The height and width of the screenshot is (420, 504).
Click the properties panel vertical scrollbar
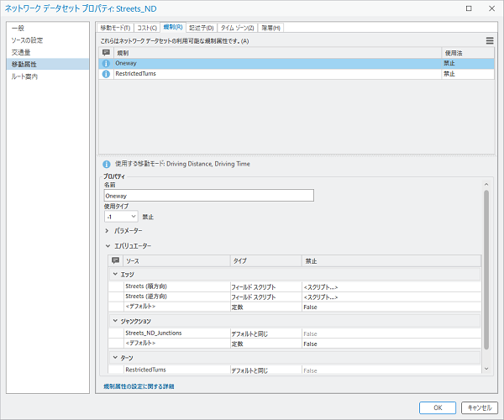point(486,269)
